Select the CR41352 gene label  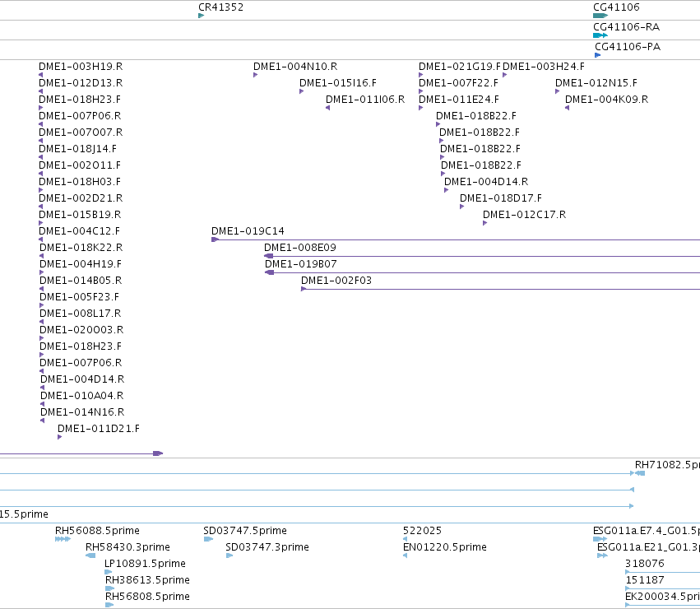(x=221, y=7)
